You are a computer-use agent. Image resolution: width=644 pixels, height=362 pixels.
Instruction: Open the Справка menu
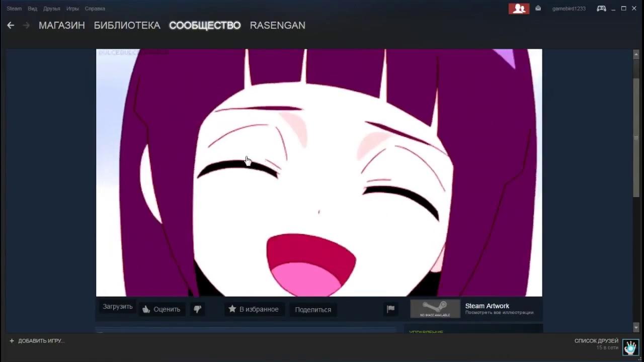95,9
